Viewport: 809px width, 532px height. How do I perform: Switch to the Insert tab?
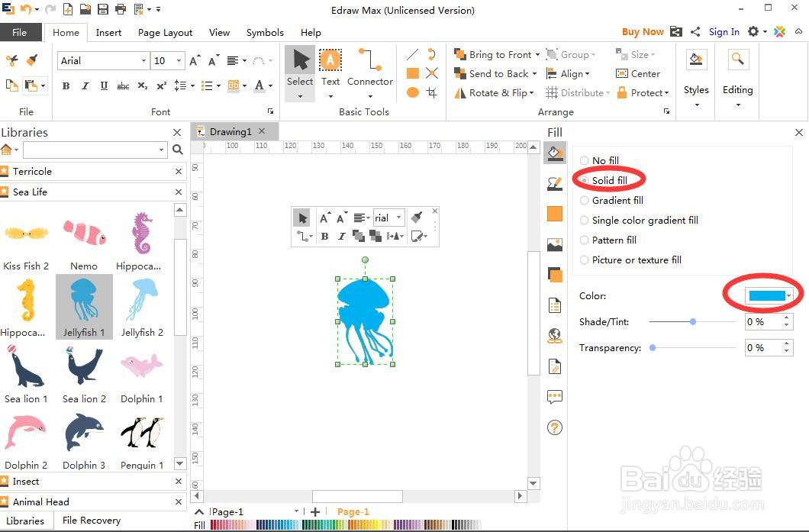click(x=108, y=33)
